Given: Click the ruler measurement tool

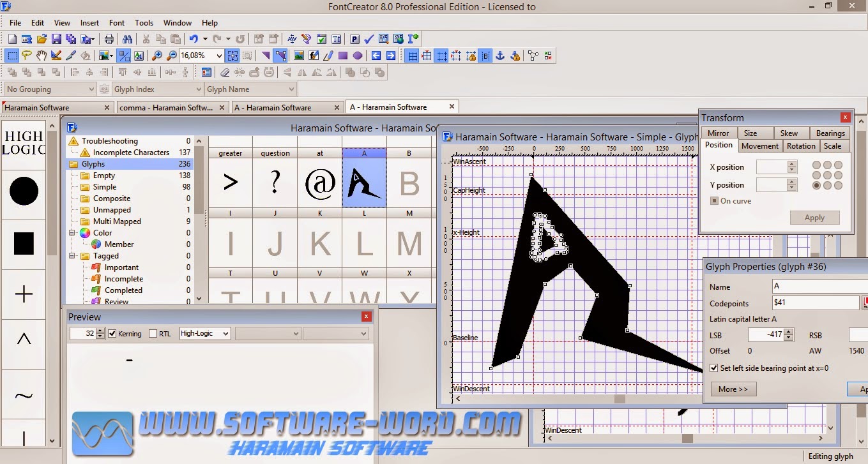Looking at the screenshot, I should [56, 56].
